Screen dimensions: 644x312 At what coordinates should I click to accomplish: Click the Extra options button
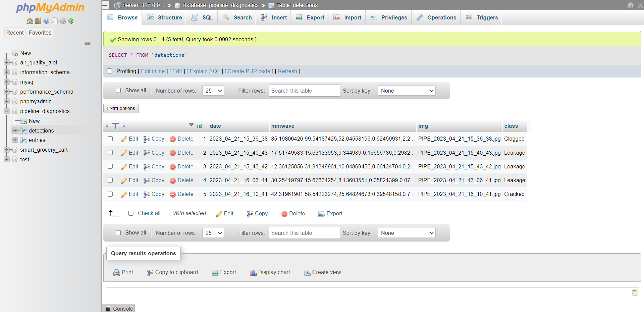tap(121, 108)
